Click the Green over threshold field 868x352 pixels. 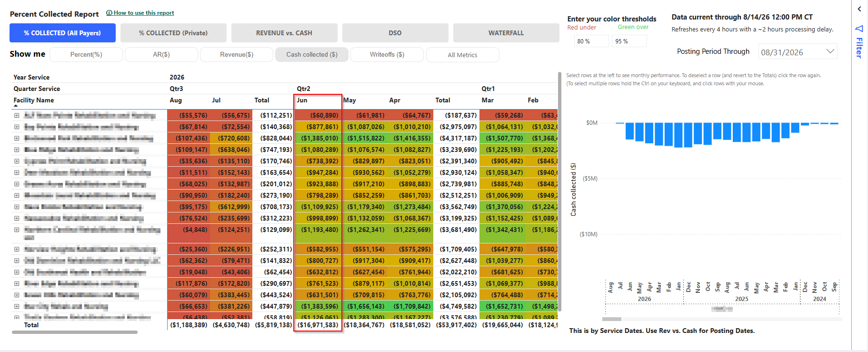click(629, 41)
